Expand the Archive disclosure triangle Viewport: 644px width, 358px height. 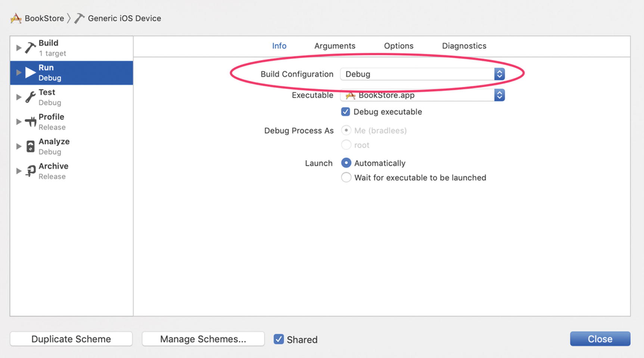(18, 171)
